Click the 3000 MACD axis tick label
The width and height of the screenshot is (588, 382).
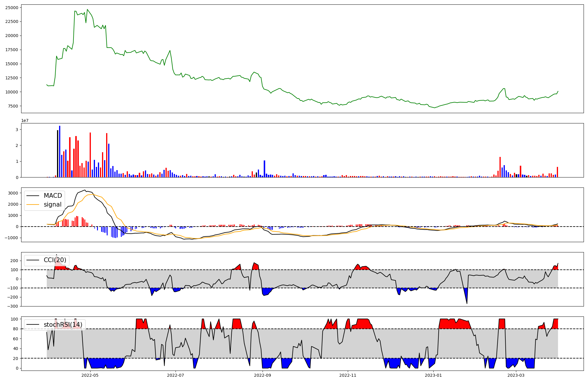(13, 193)
